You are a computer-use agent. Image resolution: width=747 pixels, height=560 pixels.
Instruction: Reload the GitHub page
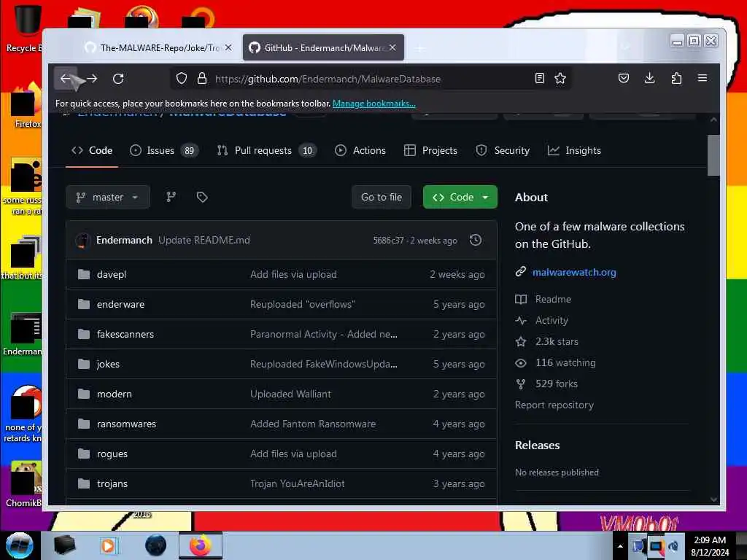pos(118,79)
